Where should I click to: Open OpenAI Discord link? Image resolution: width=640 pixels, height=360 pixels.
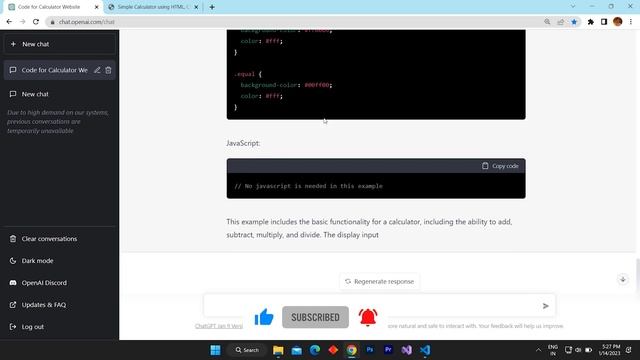pyautogui.click(x=59, y=283)
